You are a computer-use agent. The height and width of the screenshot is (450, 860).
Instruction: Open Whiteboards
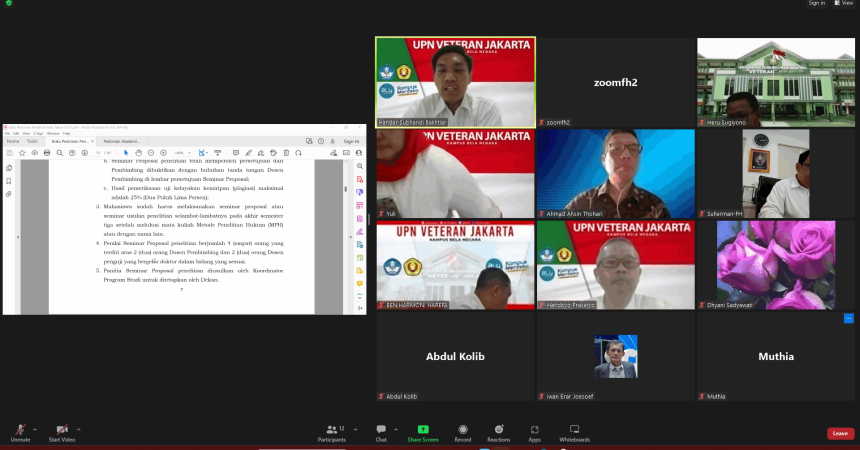click(x=574, y=433)
